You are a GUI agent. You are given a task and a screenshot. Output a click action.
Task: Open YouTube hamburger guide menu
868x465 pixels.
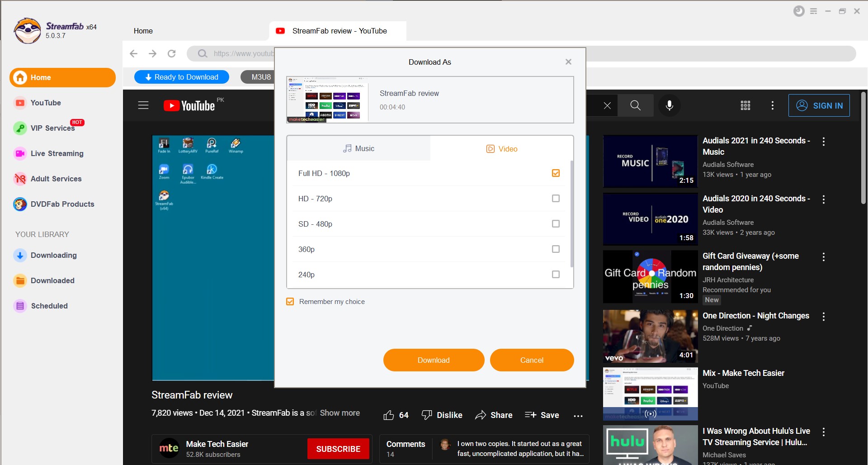click(x=143, y=105)
